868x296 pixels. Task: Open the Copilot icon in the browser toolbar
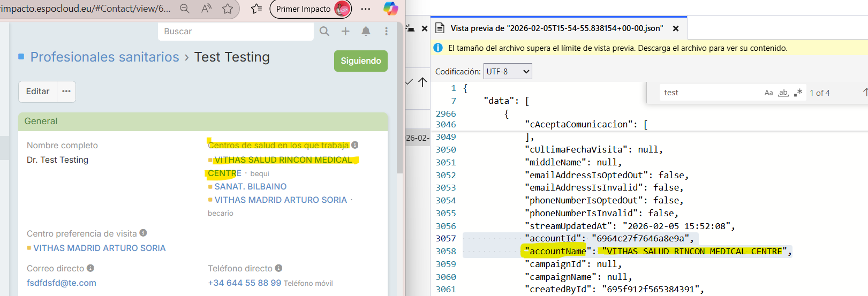click(390, 9)
